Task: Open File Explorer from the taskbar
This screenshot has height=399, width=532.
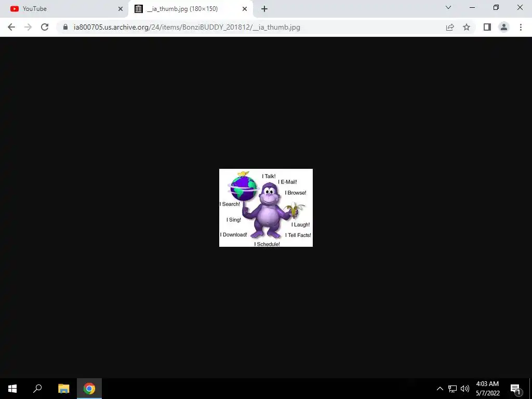Action: tap(64, 389)
